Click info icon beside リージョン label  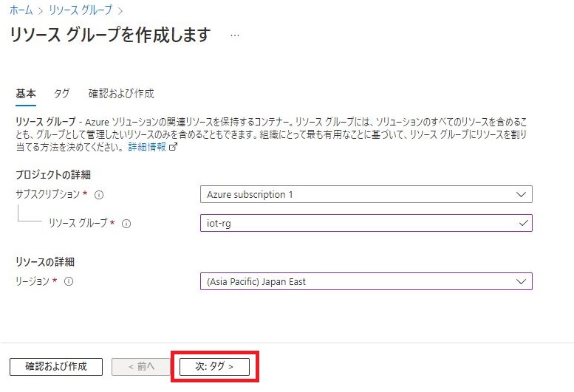[x=69, y=281]
